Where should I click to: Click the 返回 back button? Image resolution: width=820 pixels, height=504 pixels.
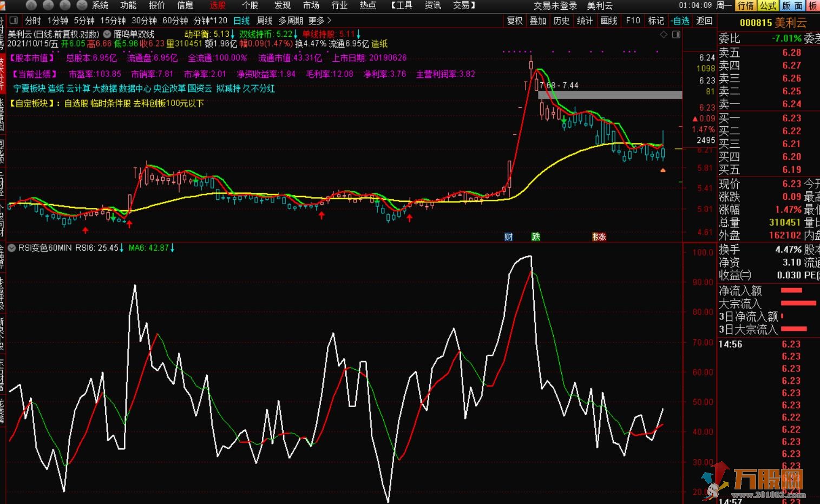pos(704,21)
